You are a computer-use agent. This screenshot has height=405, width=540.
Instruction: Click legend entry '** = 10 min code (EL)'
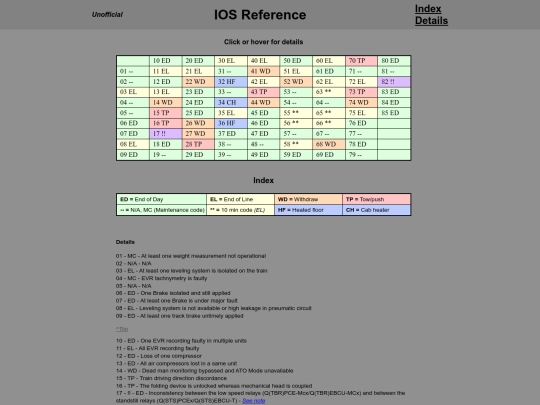(240, 210)
